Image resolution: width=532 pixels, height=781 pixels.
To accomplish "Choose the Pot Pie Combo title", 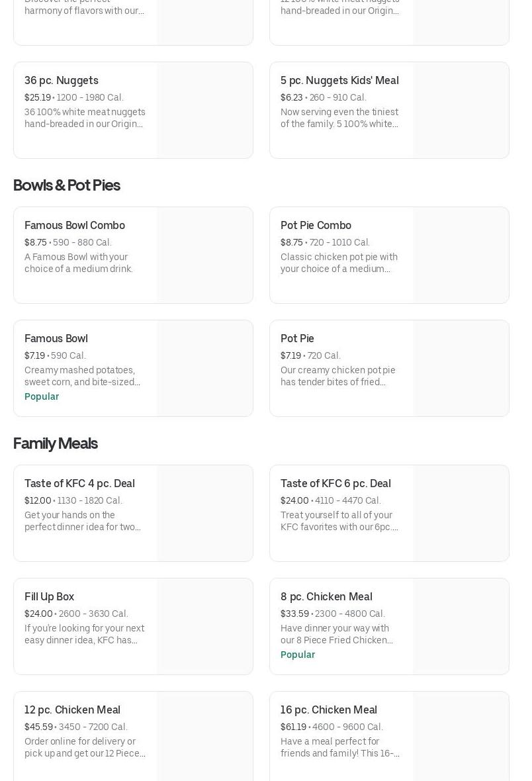I will point(316,226).
